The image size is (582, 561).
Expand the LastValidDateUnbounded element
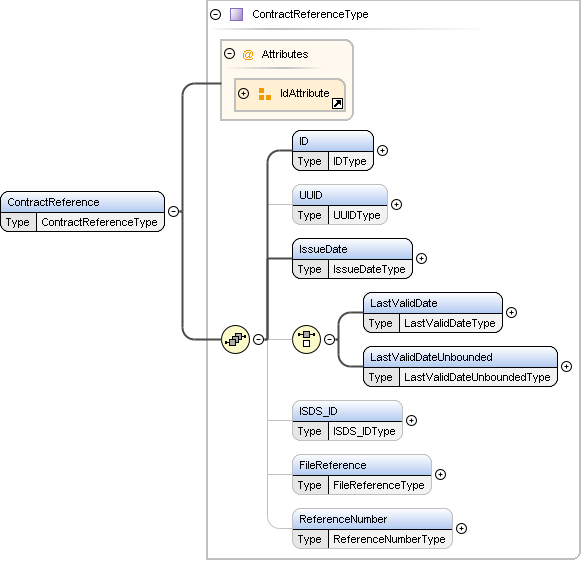(566, 366)
